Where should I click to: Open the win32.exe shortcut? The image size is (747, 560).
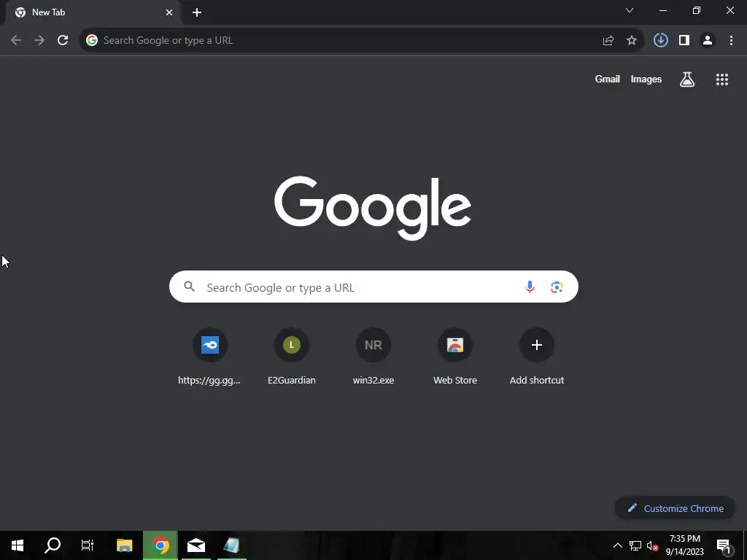[373, 356]
